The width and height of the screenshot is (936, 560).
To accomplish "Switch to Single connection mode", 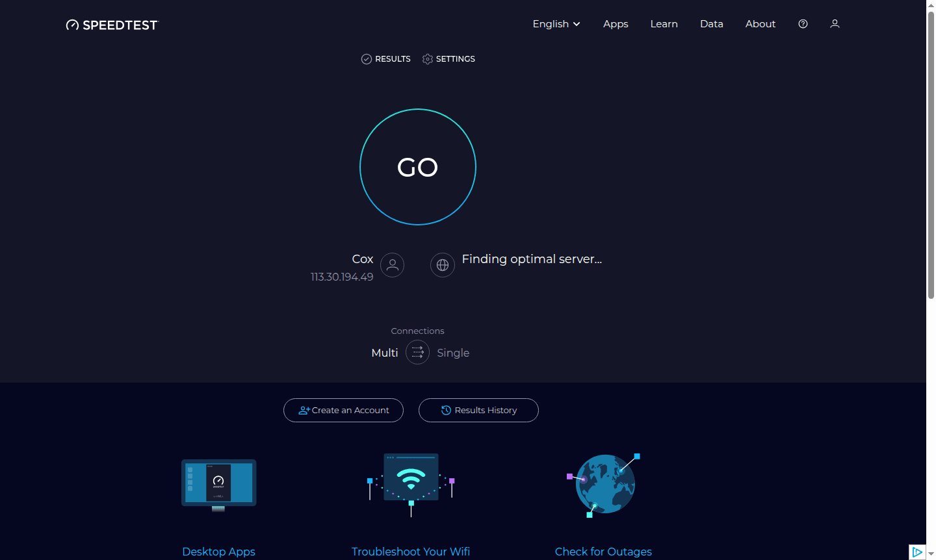I will click(453, 352).
